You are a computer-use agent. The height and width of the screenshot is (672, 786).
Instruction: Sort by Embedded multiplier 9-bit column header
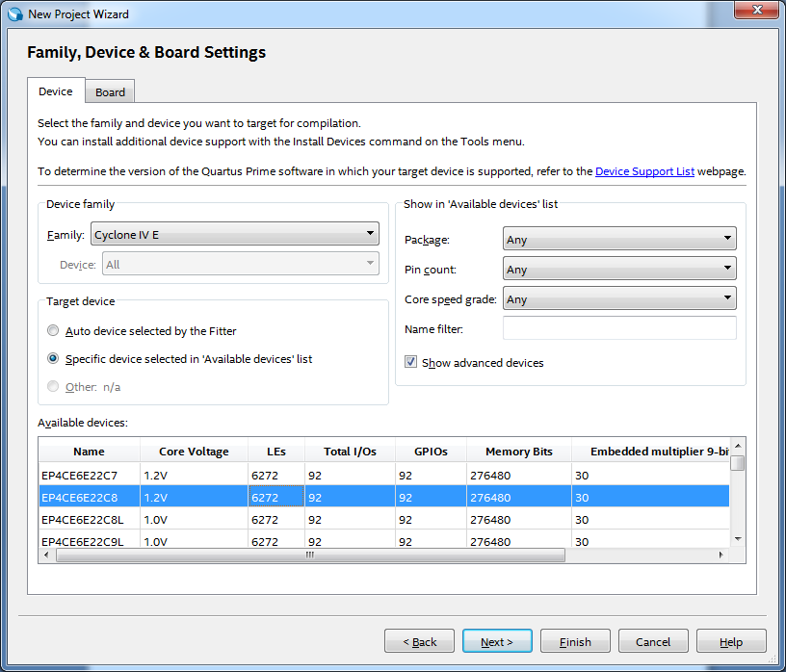650,451
